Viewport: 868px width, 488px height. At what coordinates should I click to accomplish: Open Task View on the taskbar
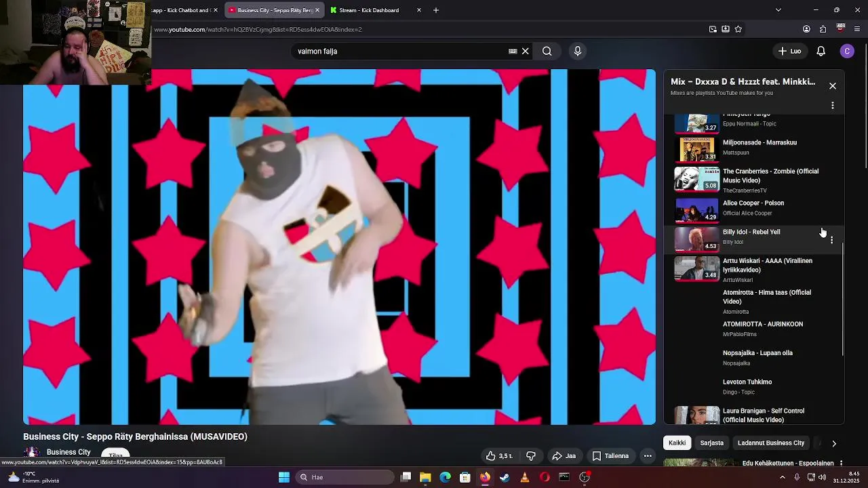coord(406,477)
